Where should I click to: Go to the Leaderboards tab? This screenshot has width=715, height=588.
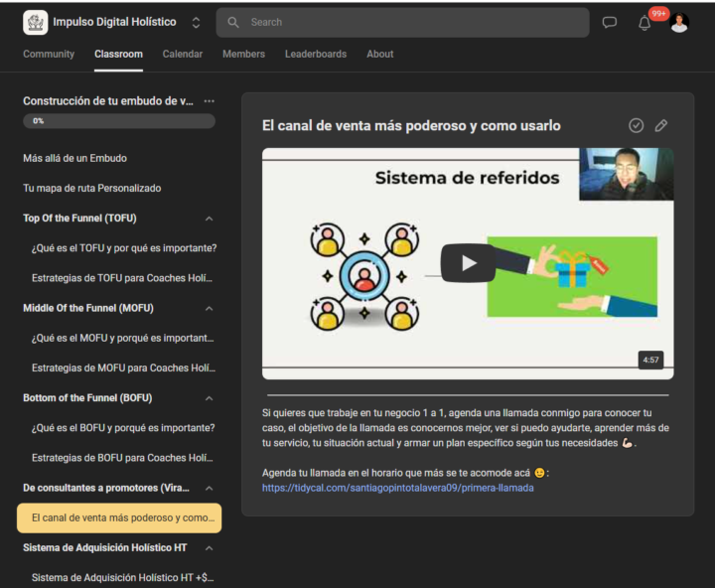[x=316, y=54]
